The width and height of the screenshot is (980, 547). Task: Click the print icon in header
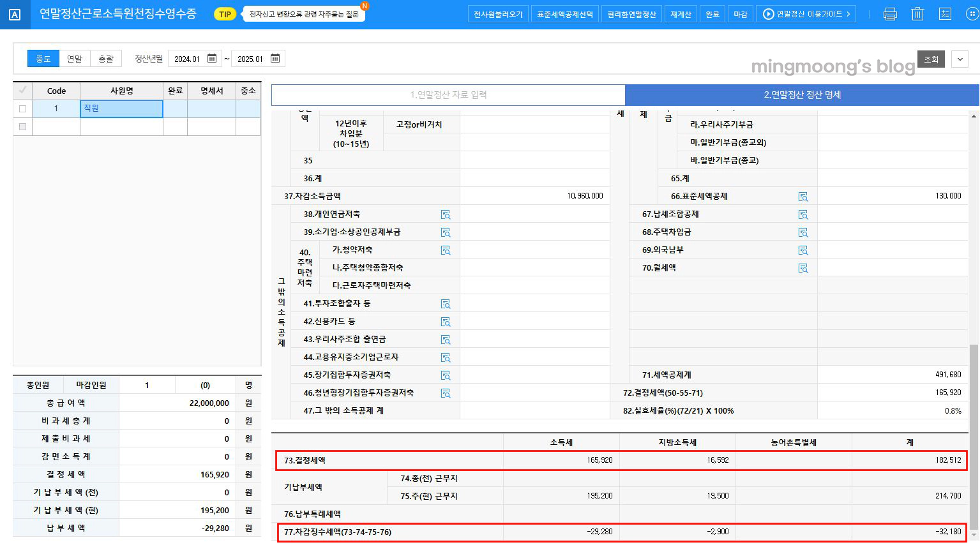pyautogui.click(x=890, y=14)
